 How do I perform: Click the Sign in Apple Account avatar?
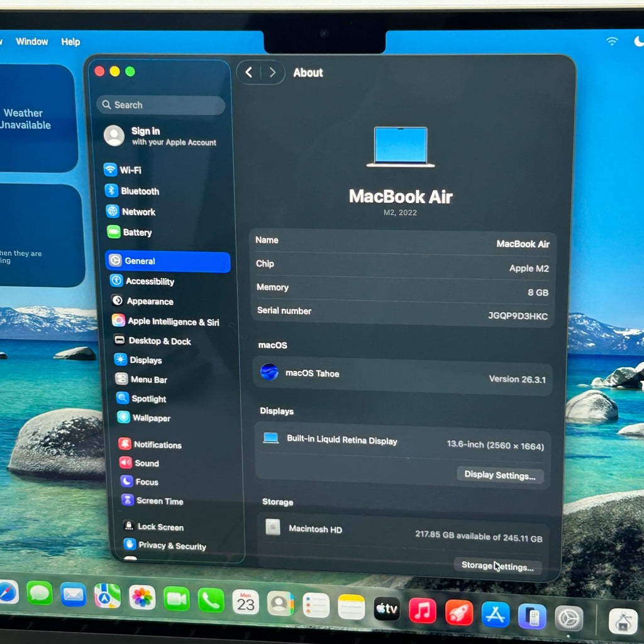pyautogui.click(x=114, y=136)
